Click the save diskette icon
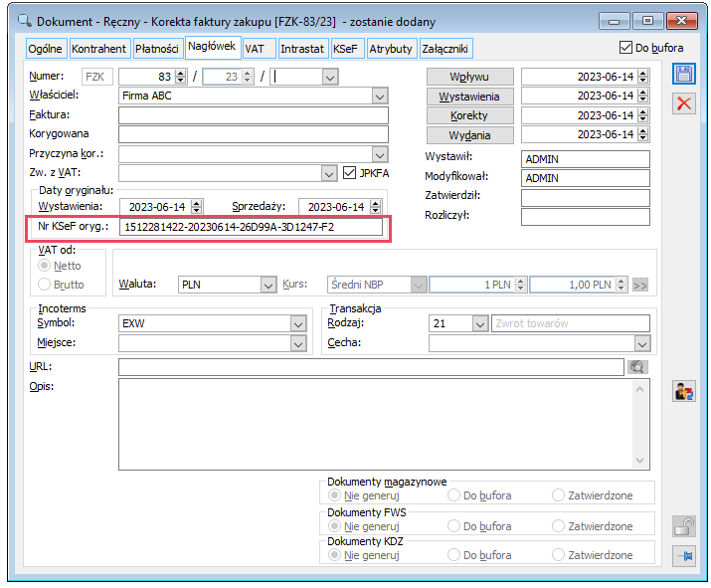 coord(683,74)
